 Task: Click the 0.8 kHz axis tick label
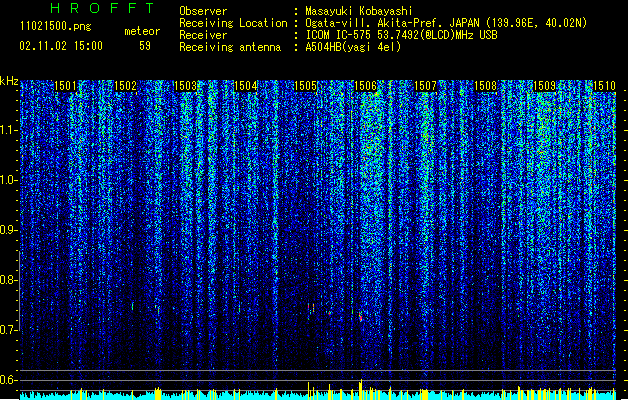pyautogui.click(x=8, y=280)
